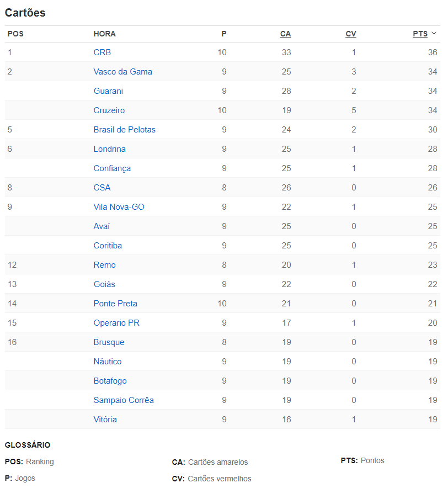This screenshot has height=488, width=448.
Task: Click the CSA team link
Action: click(x=102, y=188)
